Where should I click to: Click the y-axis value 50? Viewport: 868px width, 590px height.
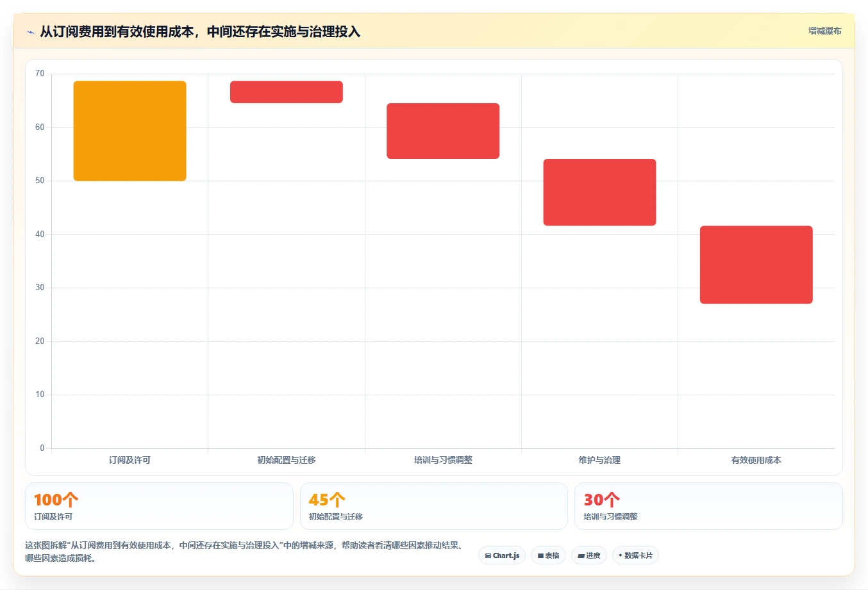coord(40,181)
